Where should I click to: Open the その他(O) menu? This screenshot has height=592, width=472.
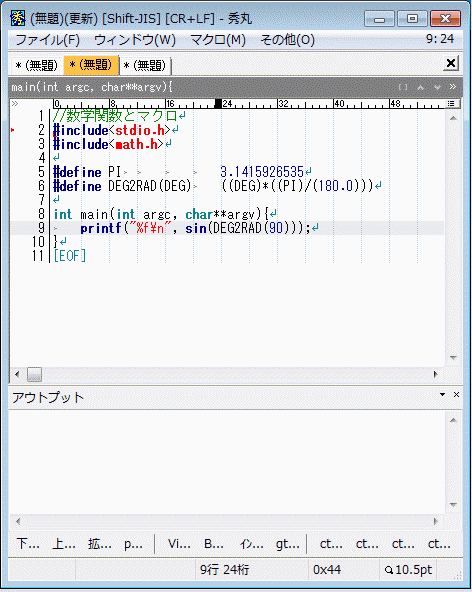[287, 40]
